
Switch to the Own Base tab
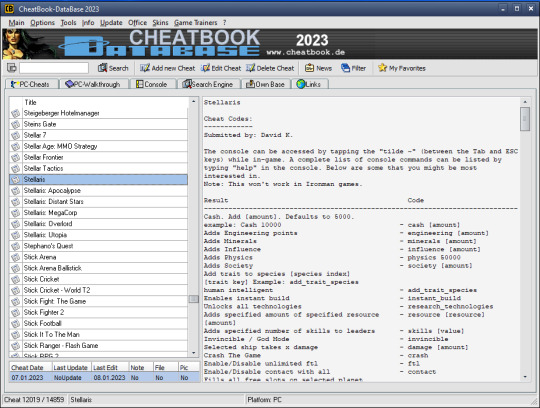pos(265,84)
